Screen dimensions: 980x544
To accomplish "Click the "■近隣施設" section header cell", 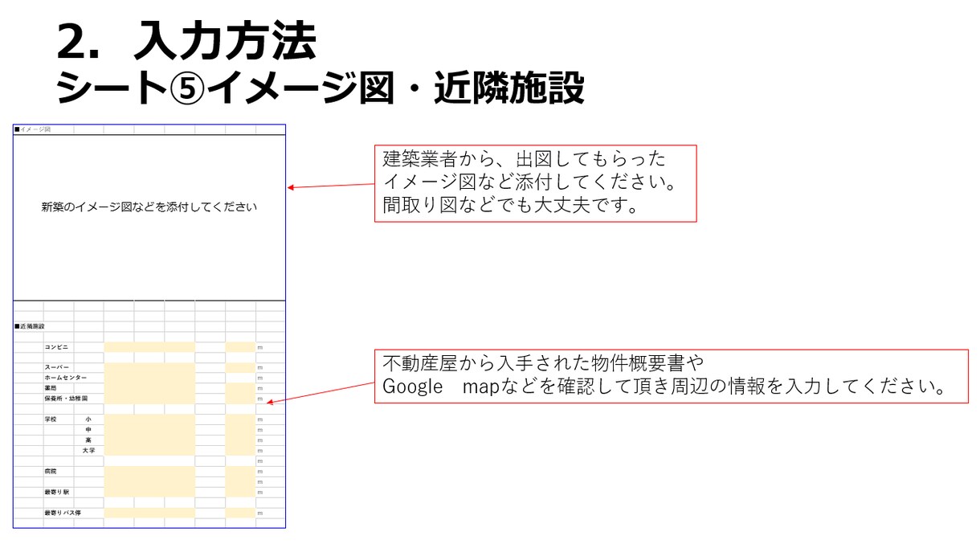I will [31, 327].
